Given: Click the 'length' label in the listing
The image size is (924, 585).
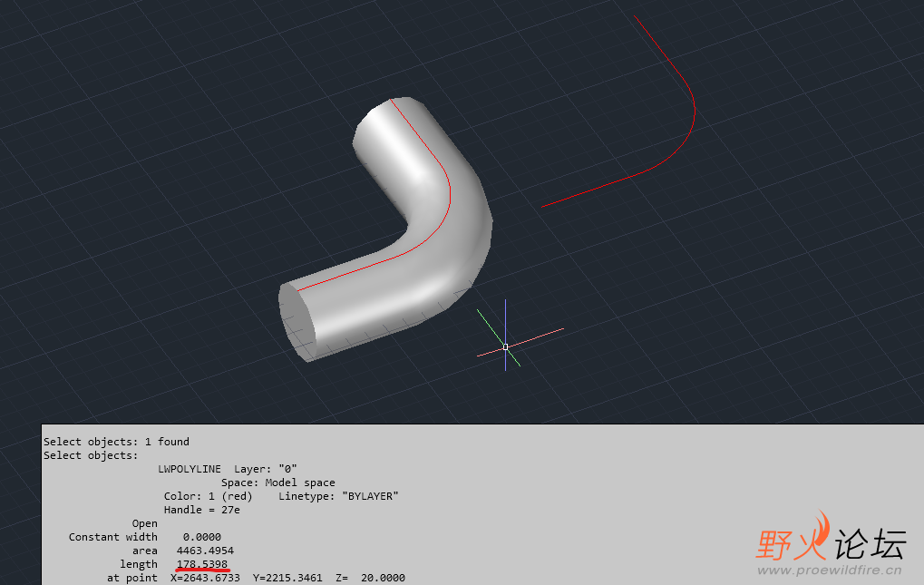Looking at the screenshot, I should pyautogui.click(x=139, y=564).
